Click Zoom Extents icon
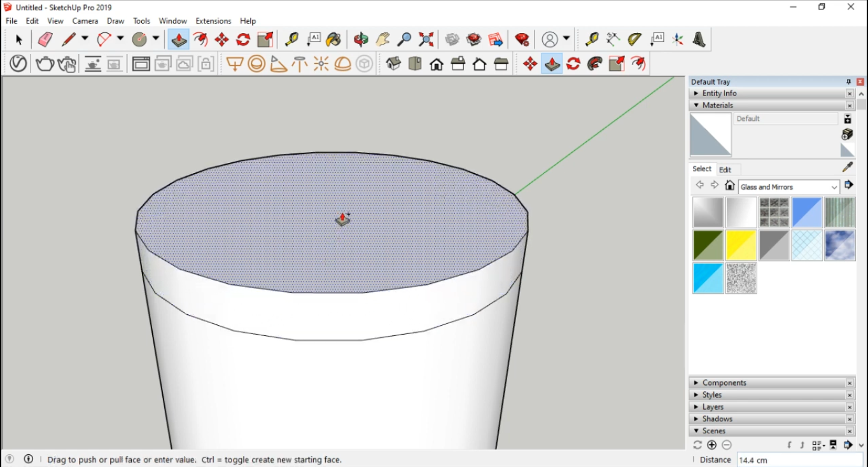The image size is (868, 467). [x=426, y=40]
